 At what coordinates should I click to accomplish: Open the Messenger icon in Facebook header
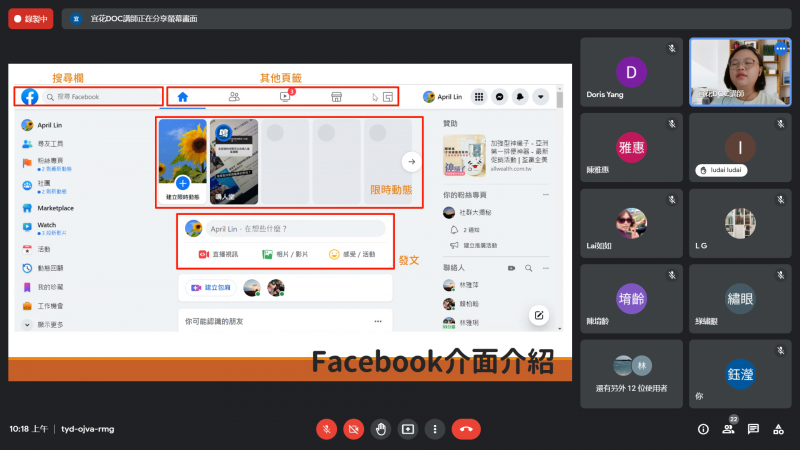pyautogui.click(x=499, y=96)
